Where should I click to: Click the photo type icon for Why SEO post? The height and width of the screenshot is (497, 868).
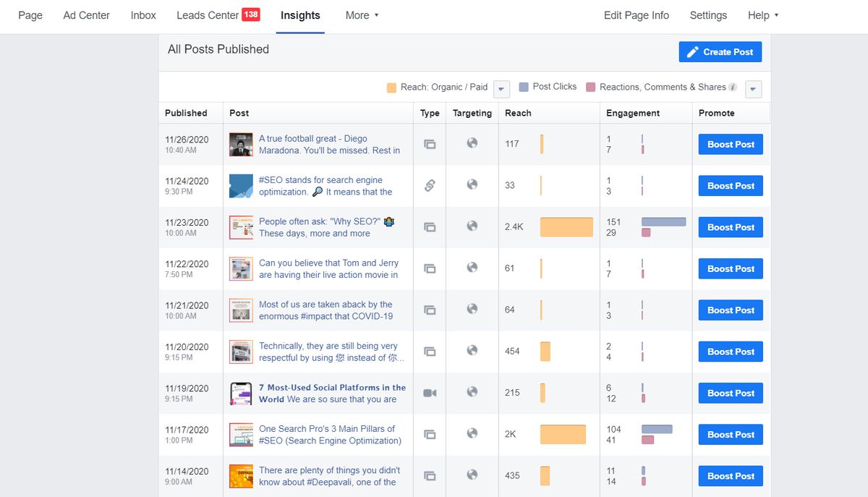pos(430,227)
